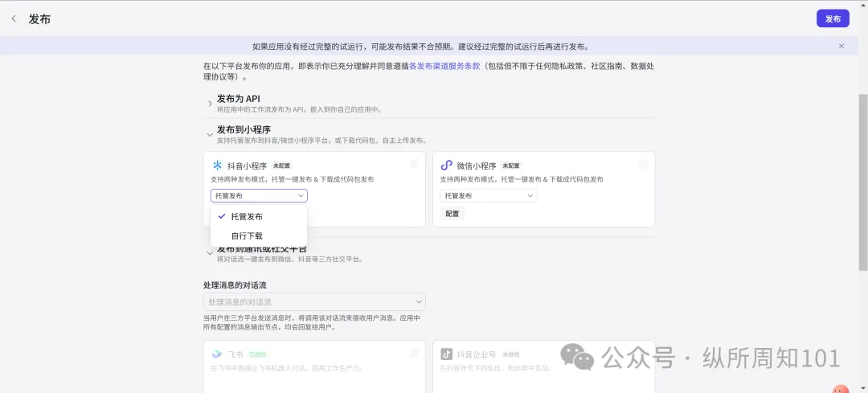Dismiss the trial-run warning banner
This screenshot has width=868, height=393.
841,46
